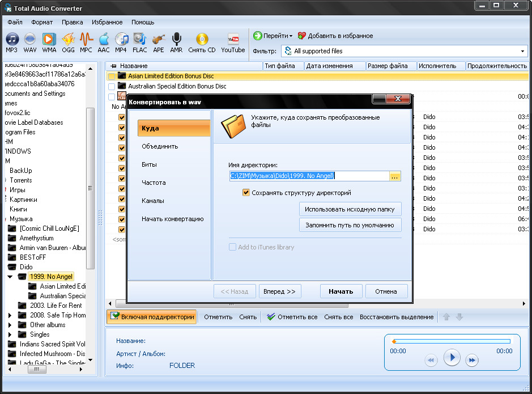Open the Формат menu
The height and width of the screenshot is (394, 532).
(42, 22)
